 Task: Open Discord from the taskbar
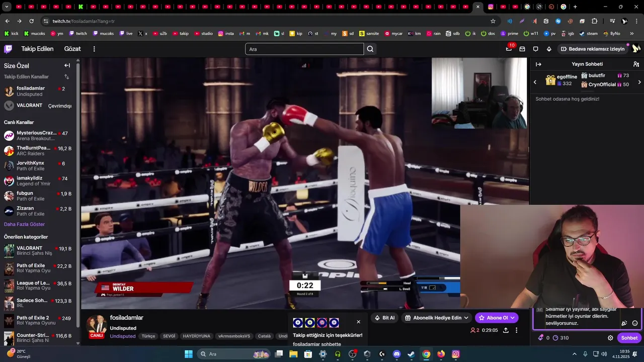tap(396, 354)
